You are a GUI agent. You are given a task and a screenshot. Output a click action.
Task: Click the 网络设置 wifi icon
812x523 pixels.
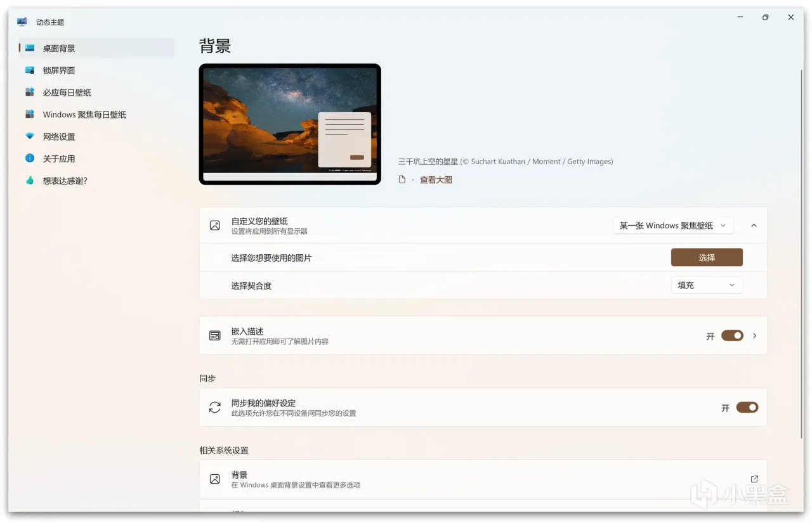[x=30, y=136]
